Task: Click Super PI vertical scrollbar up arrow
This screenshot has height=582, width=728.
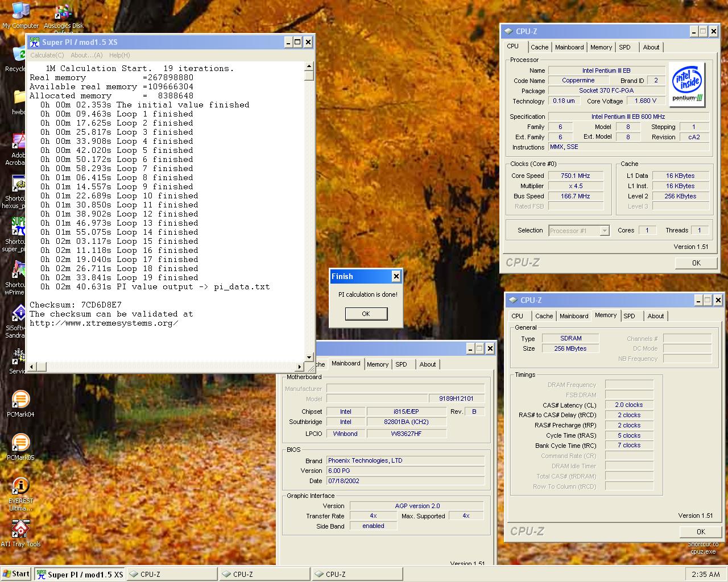Action: tap(309, 66)
